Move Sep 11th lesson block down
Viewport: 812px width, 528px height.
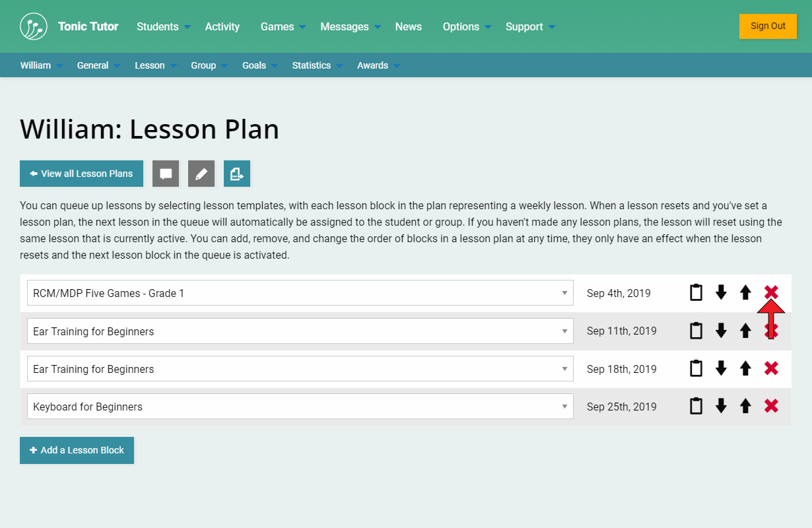coord(721,330)
